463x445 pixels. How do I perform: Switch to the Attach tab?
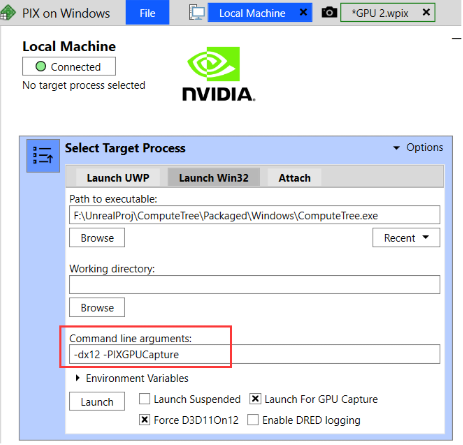pyautogui.click(x=294, y=178)
